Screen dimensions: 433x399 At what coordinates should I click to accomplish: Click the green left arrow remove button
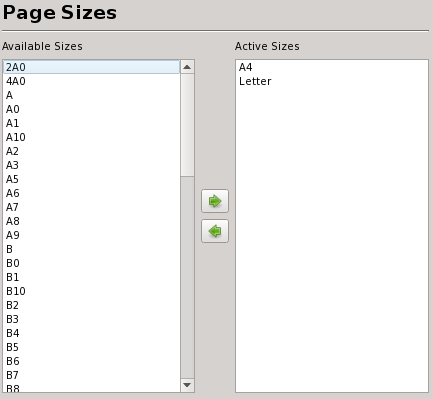tap(215, 231)
